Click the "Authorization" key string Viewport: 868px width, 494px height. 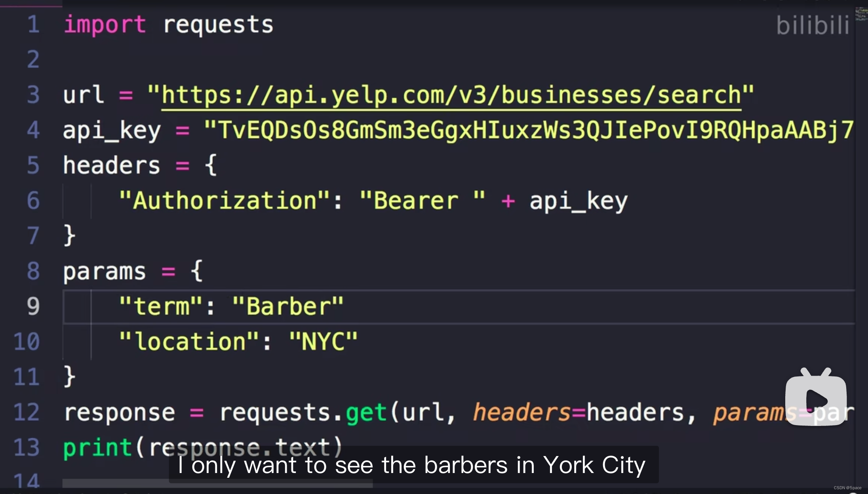[x=224, y=201]
